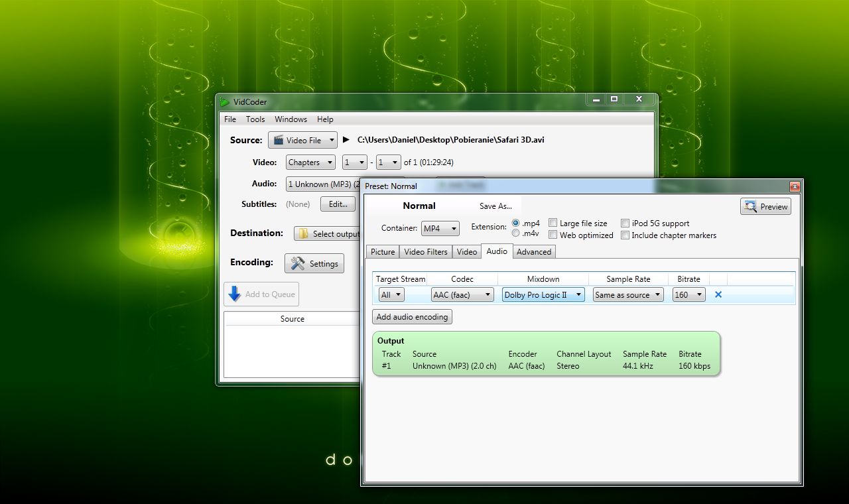849x504 pixels.
Task: Open the Help menu
Action: (x=325, y=119)
